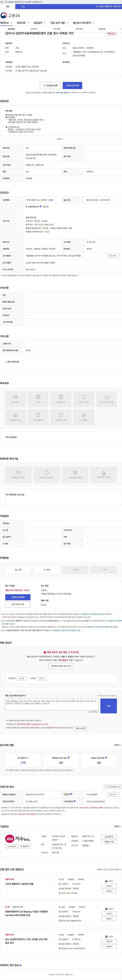
Task: Open the company 홈페이지 link button
Action: [x=109, y=837]
